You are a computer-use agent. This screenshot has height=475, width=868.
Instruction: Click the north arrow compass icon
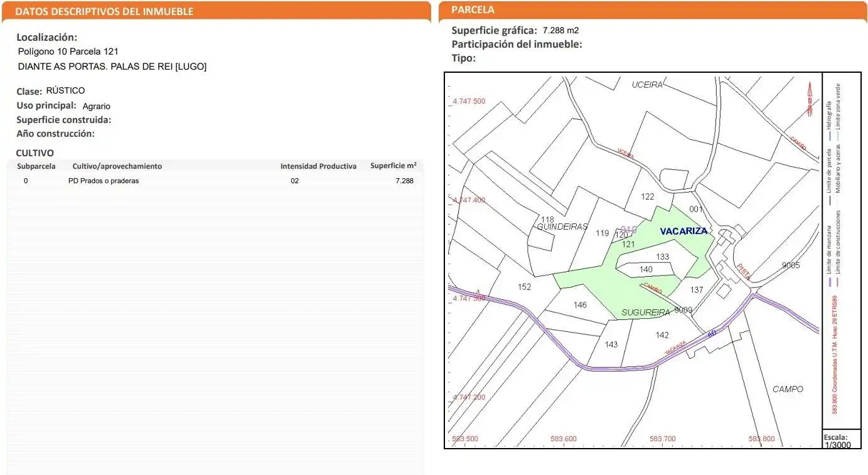click(810, 100)
